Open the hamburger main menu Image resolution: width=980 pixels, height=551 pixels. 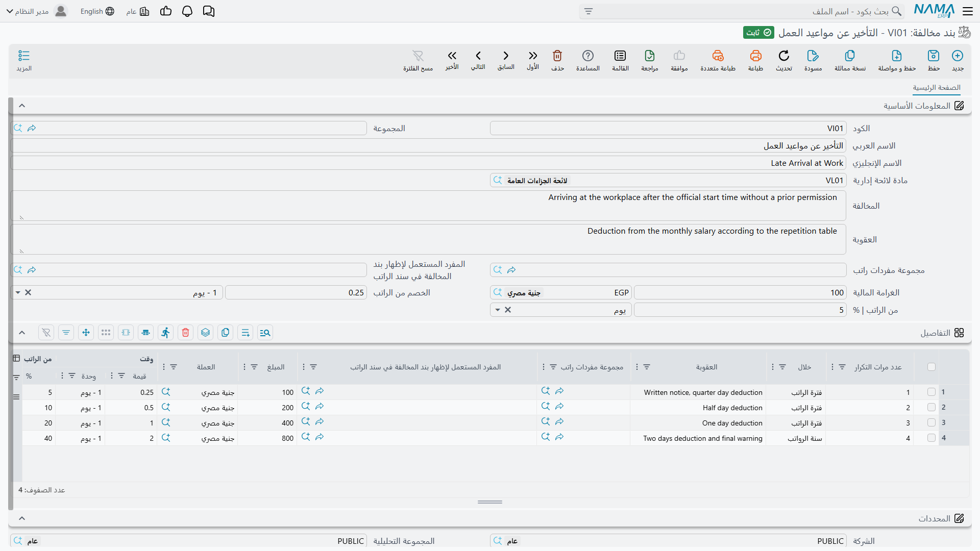[x=968, y=11]
